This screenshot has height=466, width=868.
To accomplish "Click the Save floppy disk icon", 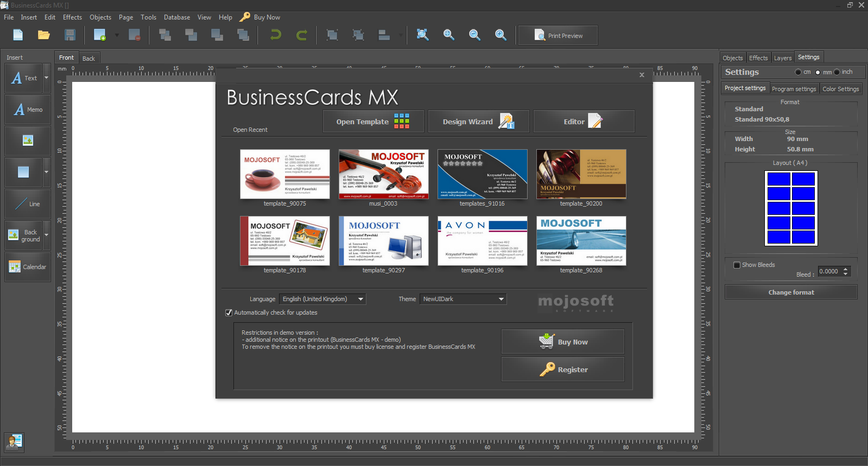I will pos(70,35).
